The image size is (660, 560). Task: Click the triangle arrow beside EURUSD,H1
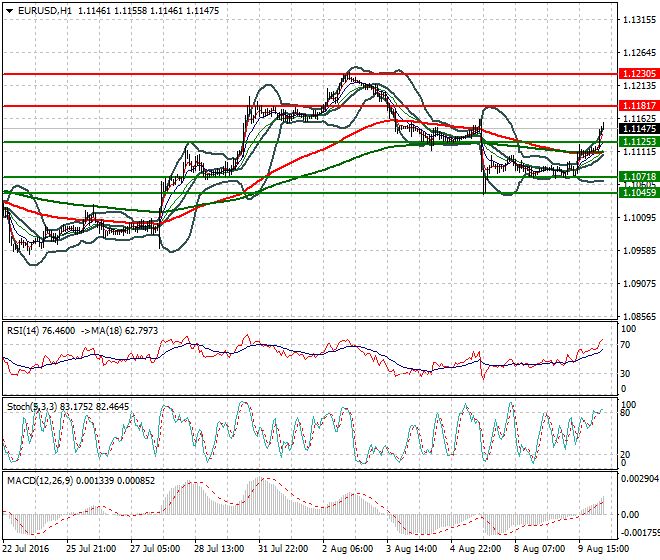[x=9, y=10]
